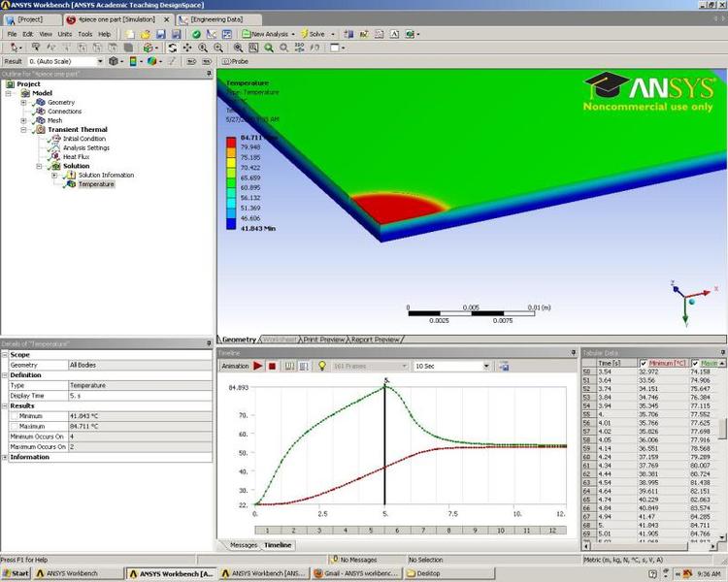The image size is (728, 582).
Task: Click the Export animation video icon
Action: pos(504,367)
